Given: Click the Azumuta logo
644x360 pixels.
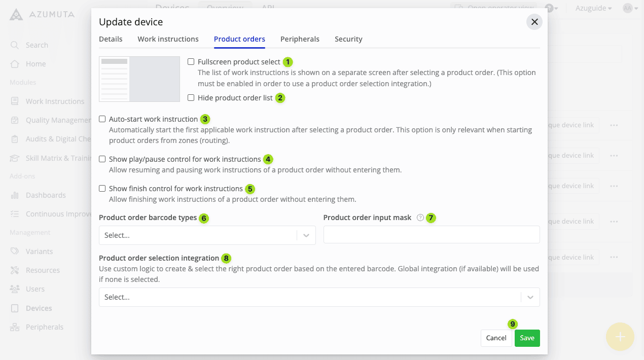Looking at the screenshot, I should pos(41,14).
